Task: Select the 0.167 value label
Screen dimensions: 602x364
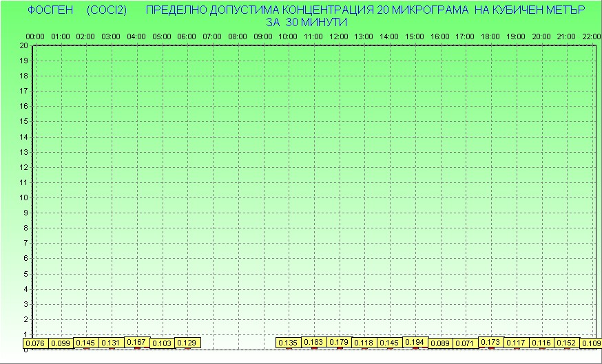Action: coord(136,342)
